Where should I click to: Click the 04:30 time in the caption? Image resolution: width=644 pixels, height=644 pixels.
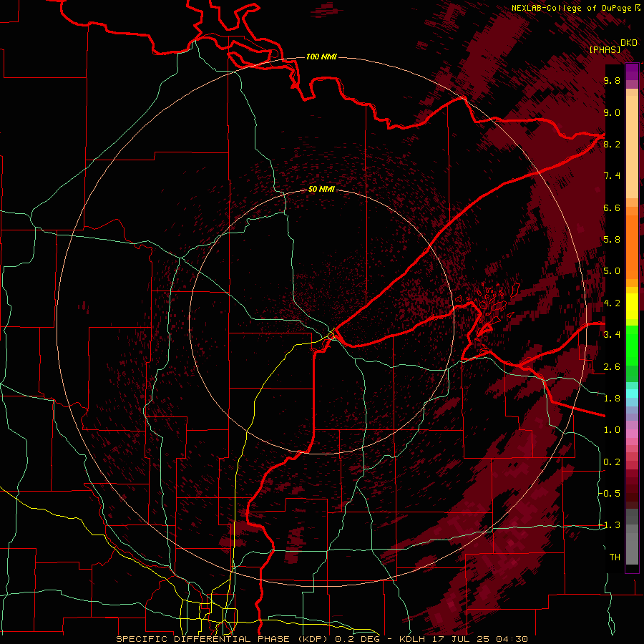pyautogui.click(x=512, y=639)
